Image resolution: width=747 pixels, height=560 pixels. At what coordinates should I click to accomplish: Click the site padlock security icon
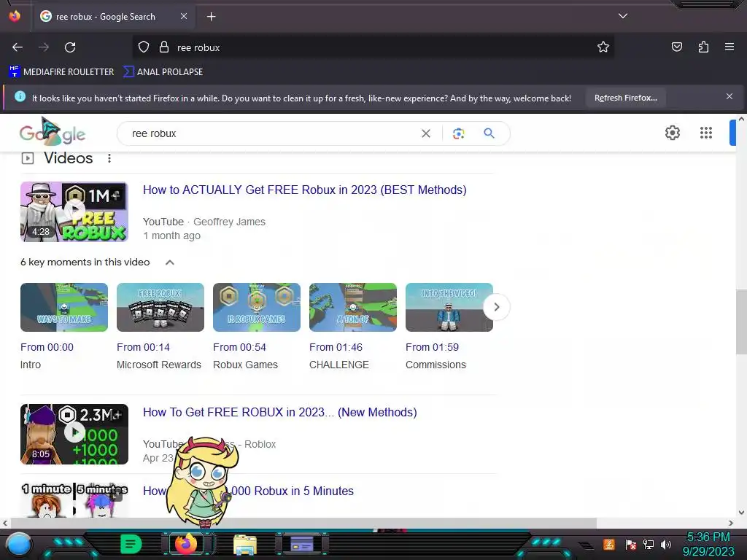(x=164, y=47)
